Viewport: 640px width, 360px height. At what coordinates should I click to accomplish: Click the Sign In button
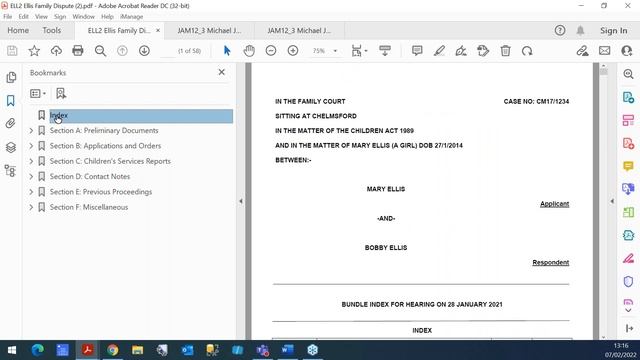[x=613, y=31]
